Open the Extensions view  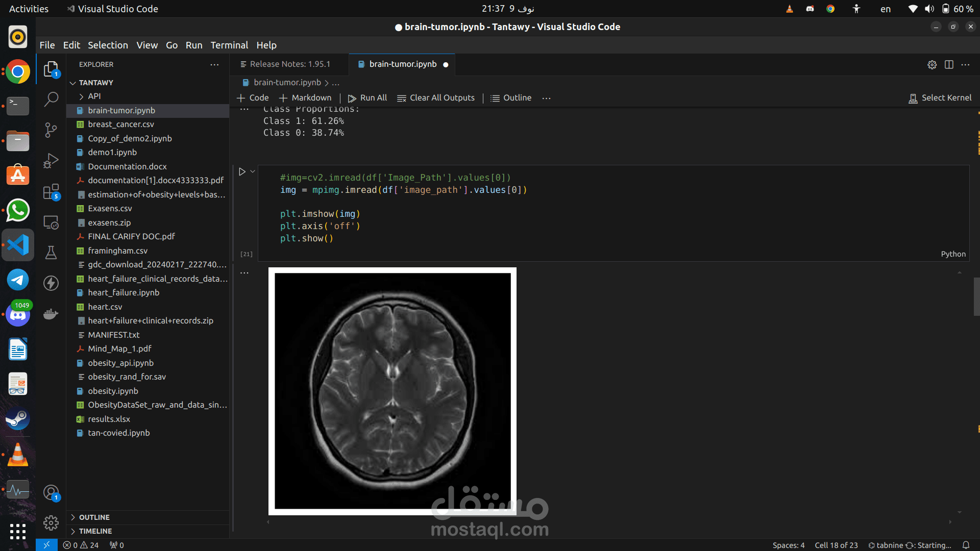point(51,192)
